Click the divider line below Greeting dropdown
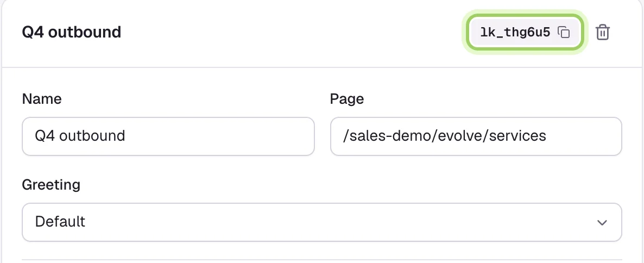 (322, 259)
